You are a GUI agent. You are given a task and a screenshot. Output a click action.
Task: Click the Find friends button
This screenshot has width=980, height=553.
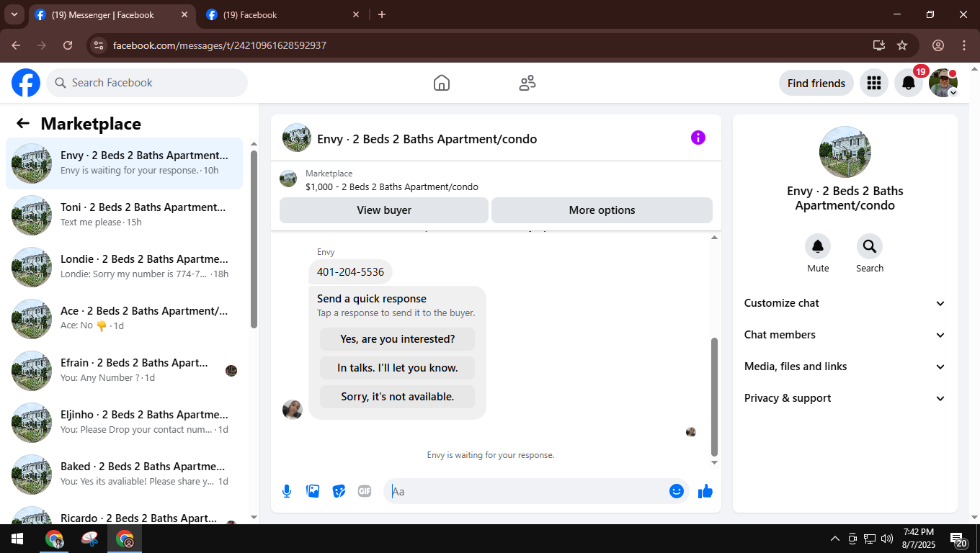click(x=816, y=83)
